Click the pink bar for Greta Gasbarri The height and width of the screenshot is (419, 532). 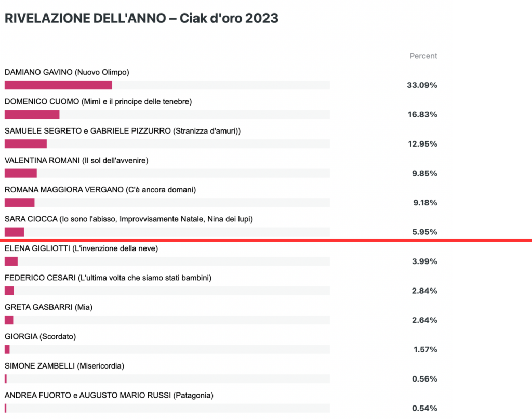click(x=9, y=320)
